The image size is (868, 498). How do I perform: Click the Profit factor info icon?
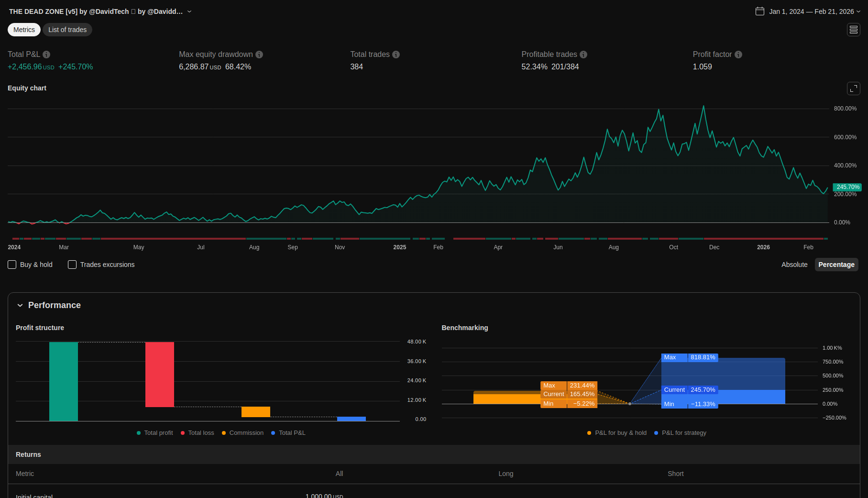pos(738,55)
